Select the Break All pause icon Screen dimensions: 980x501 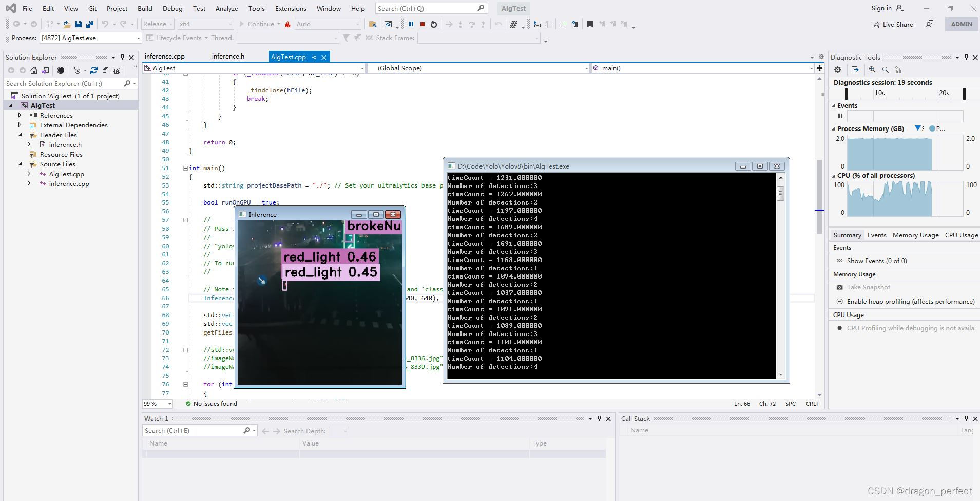(x=412, y=24)
